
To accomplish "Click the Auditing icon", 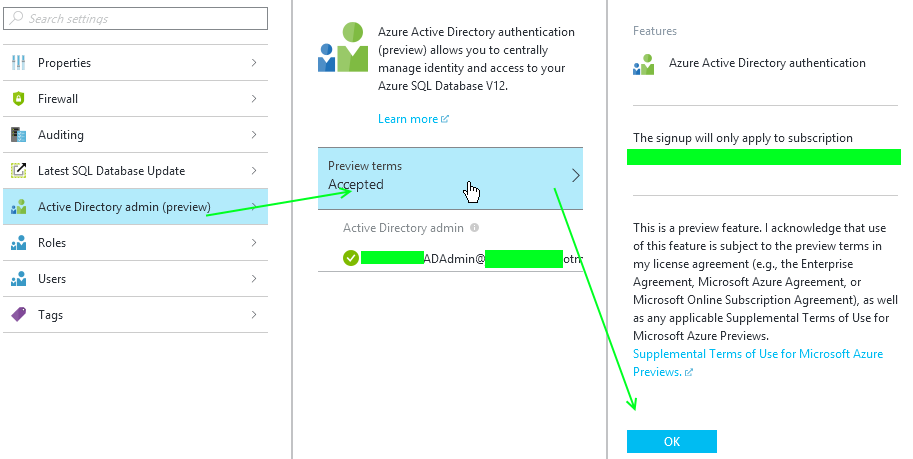I will (19, 135).
